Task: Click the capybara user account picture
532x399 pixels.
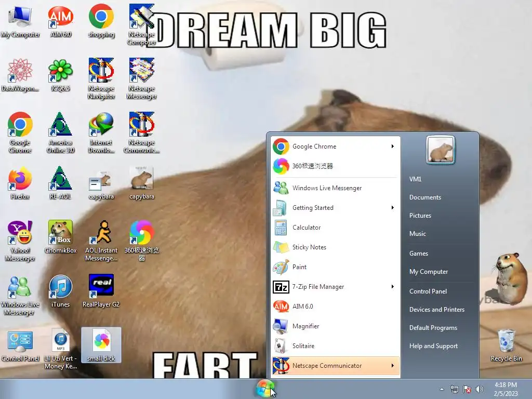Action: point(440,150)
